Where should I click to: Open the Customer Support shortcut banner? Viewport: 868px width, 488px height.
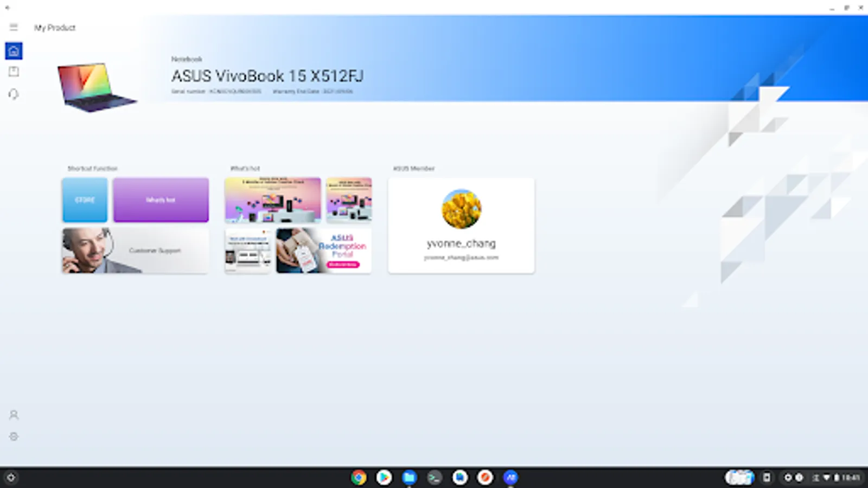(x=135, y=251)
